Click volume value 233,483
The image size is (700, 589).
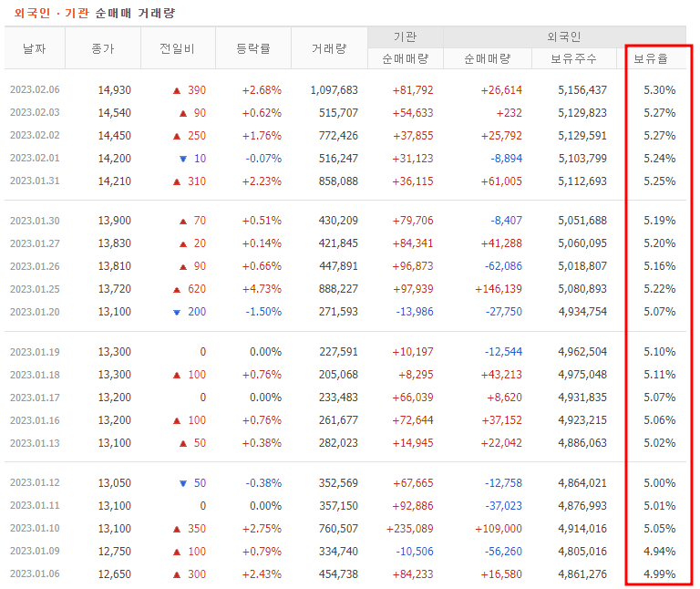(x=338, y=397)
